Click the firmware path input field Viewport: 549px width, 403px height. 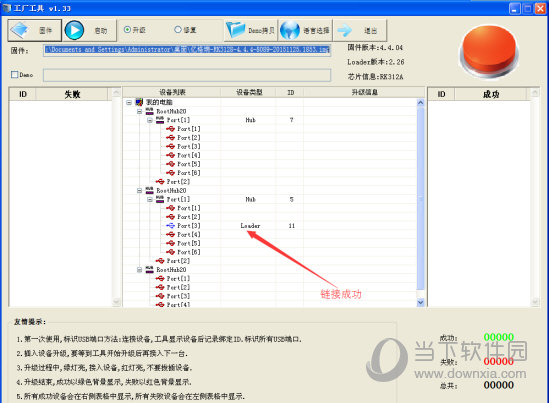[187, 50]
